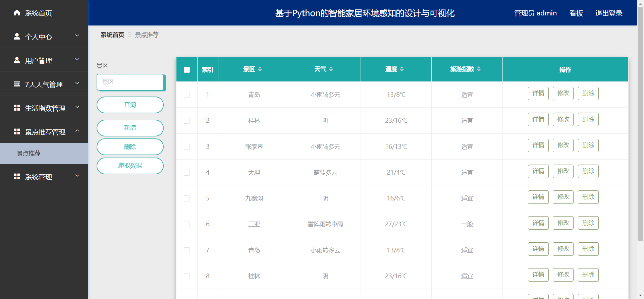644x299 pixels.
Task: Click the grid icon beside 景点推荐管理
Action: pos(17,131)
